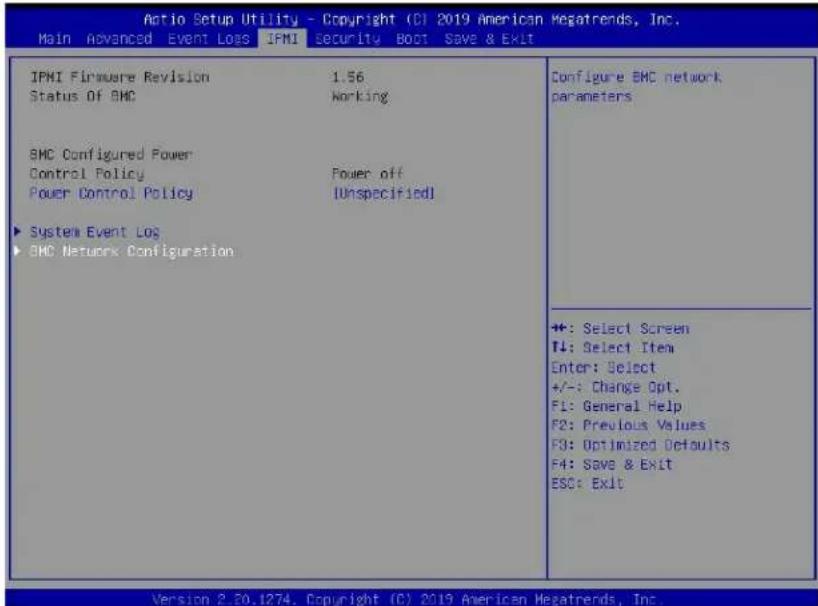This screenshot has width=818, height=606.
Task: Click the F2: Previous Values hint
Action: (x=628, y=426)
